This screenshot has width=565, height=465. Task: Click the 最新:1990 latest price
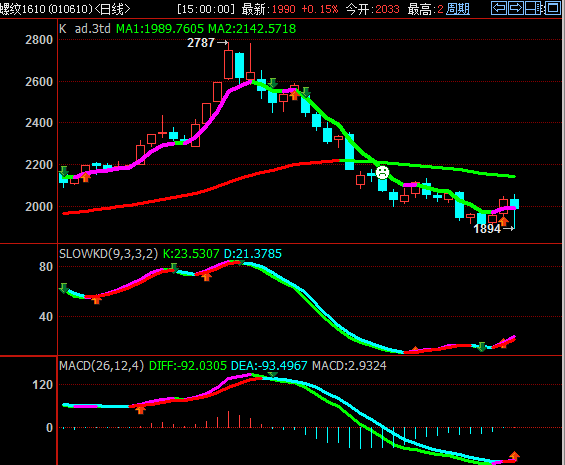[268, 9]
